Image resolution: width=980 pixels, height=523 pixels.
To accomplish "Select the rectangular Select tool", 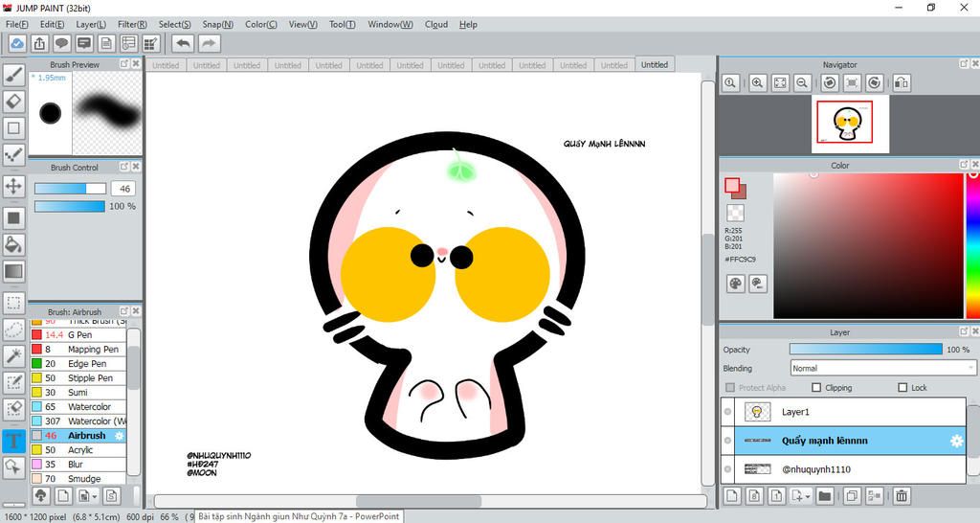I will pyautogui.click(x=13, y=304).
